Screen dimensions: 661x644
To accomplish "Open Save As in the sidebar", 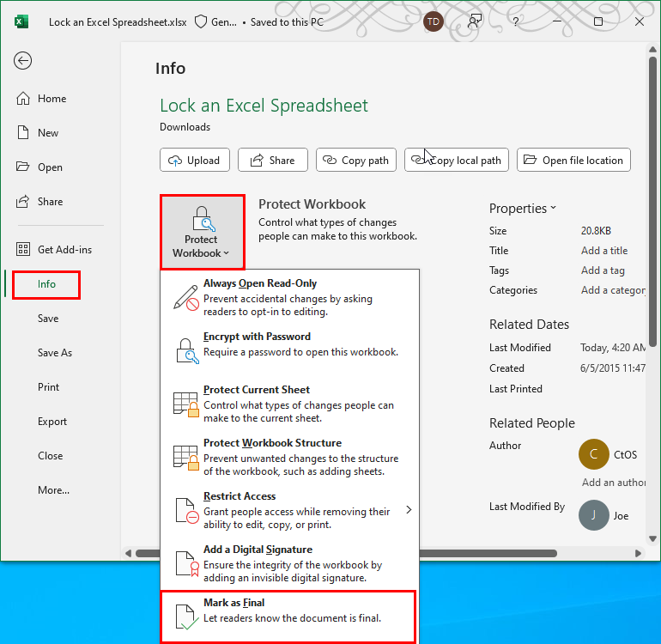I will click(55, 353).
